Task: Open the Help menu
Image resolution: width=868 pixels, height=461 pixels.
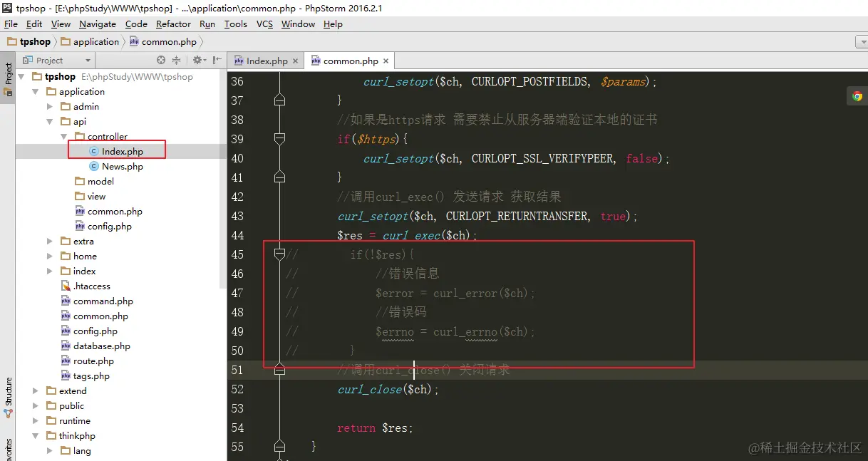Action: (333, 24)
